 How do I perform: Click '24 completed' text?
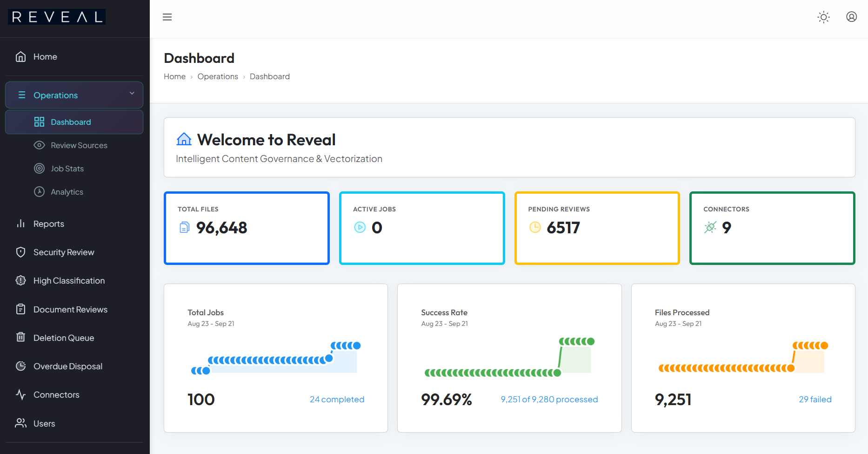point(337,400)
